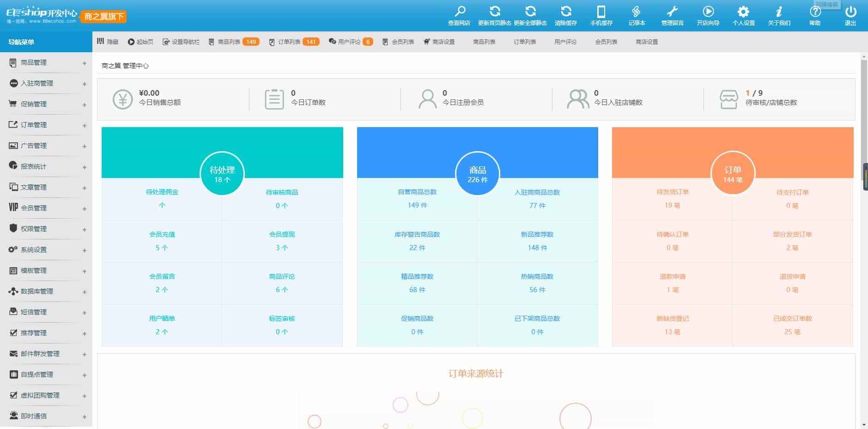This screenshot has width=868, height=429.
Task: Click the 设置导航栏 link
Action: (181, 42)
